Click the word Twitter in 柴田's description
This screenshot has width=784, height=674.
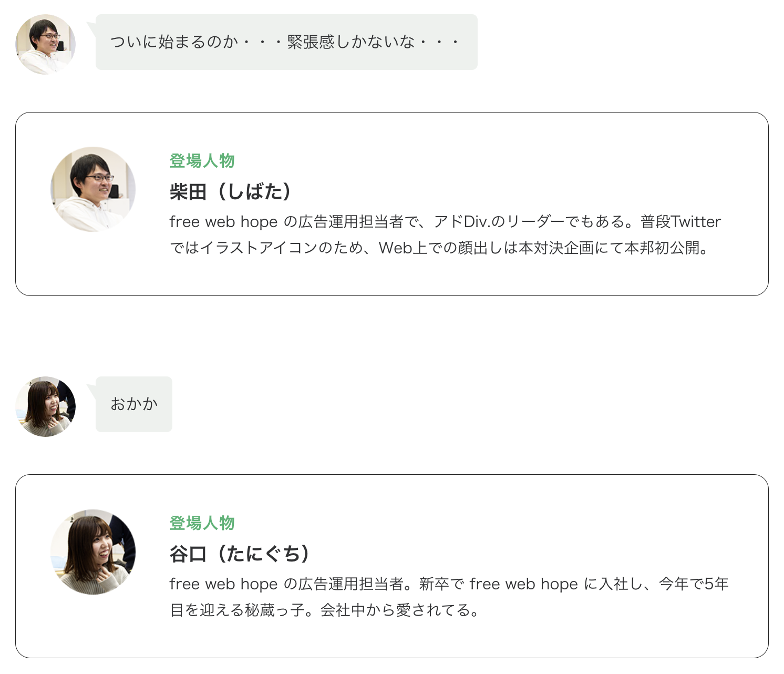point(696,222)
